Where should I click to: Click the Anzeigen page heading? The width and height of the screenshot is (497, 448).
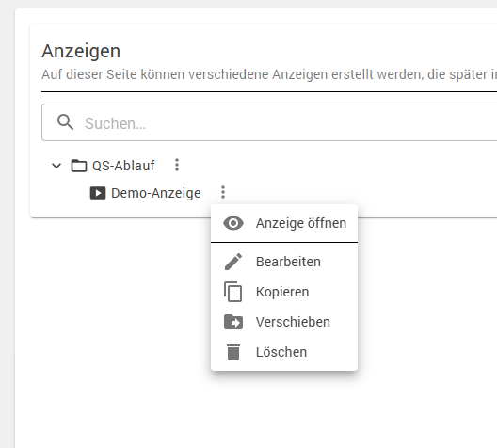point(81,51)
